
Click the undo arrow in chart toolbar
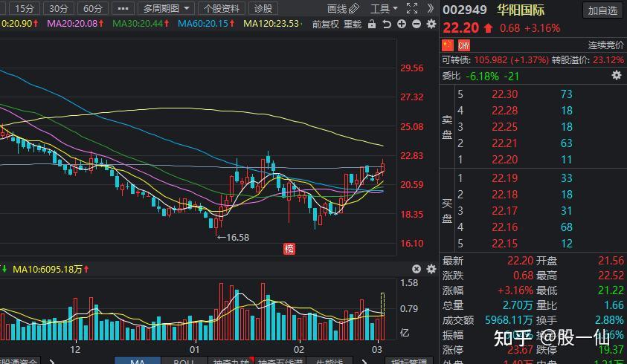pyautogui.click(x=387, y=24)
